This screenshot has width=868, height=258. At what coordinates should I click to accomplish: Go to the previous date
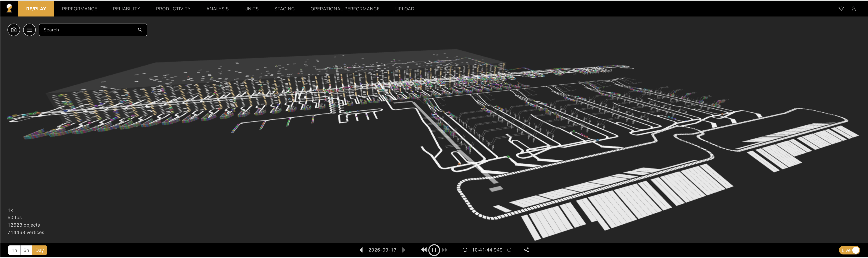(x=361, y=250)
